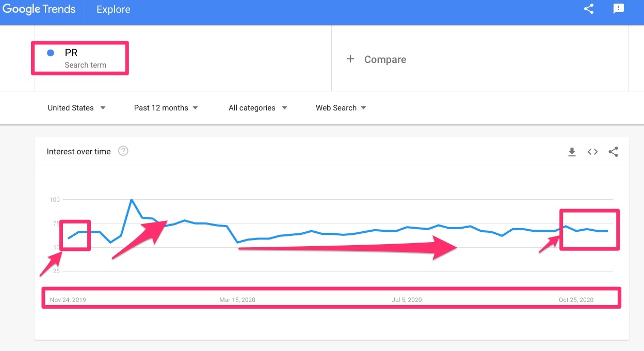Open the feedback icon in the header
The width and height of the screenshot is (644, 351).
(618, 9)
